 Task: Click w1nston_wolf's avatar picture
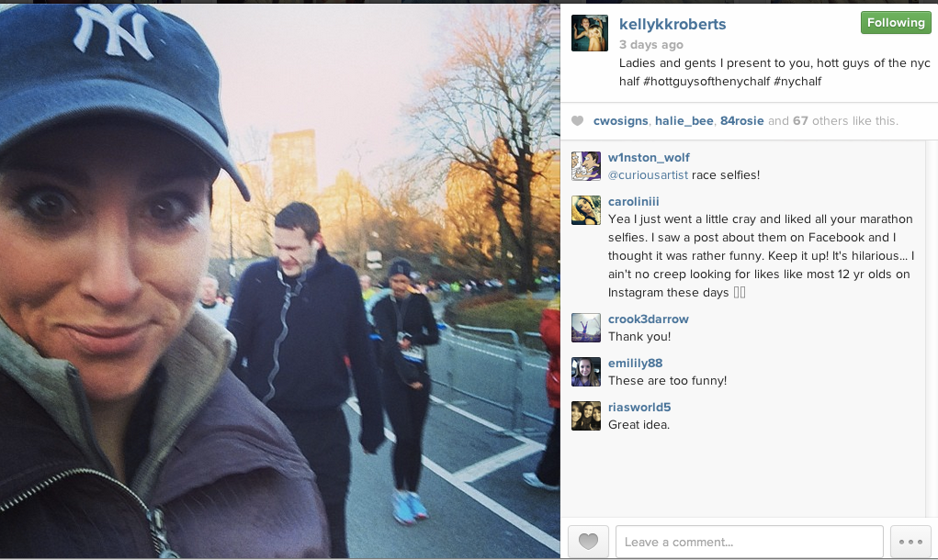click(x=585, y=165)
